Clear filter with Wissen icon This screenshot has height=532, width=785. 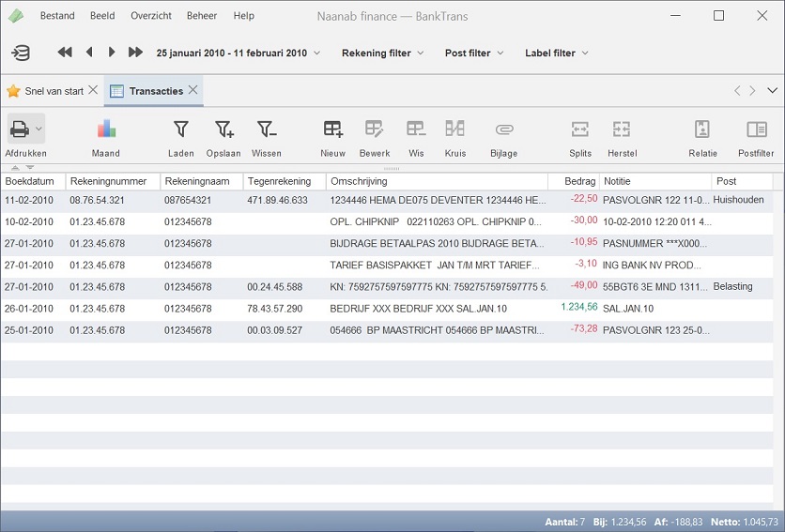(267, 129)
